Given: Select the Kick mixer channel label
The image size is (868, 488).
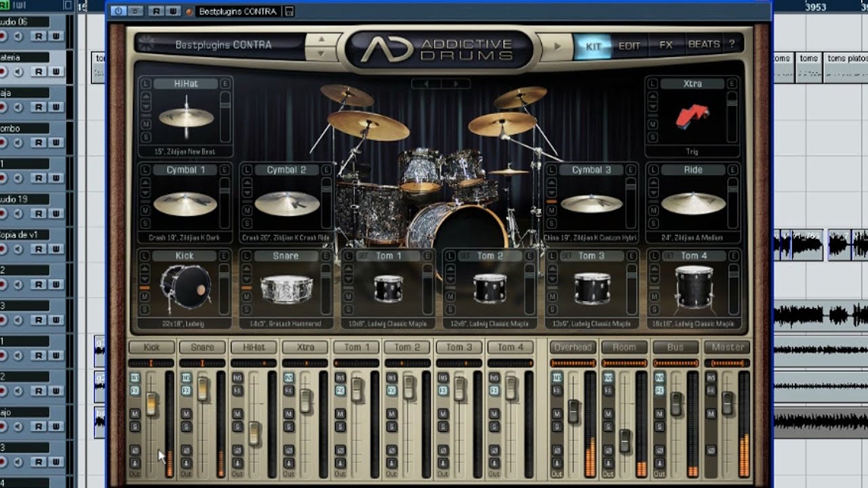Looking at the screenshot, I should [x=151, y=347].
